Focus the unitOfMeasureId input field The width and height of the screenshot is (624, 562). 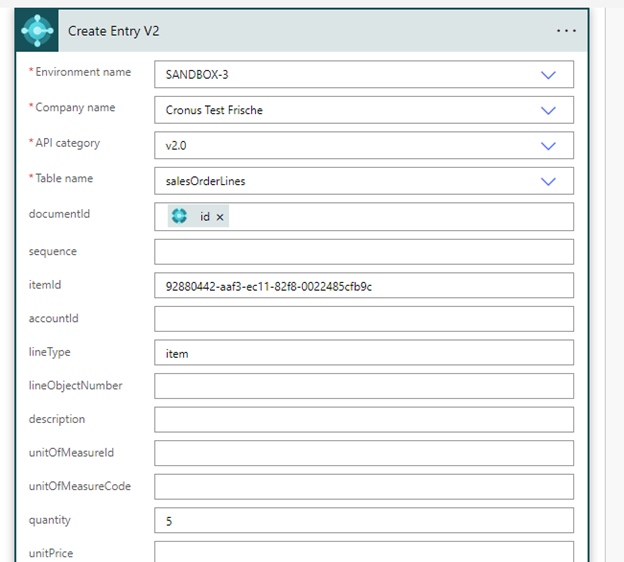[x=364, y=454]
